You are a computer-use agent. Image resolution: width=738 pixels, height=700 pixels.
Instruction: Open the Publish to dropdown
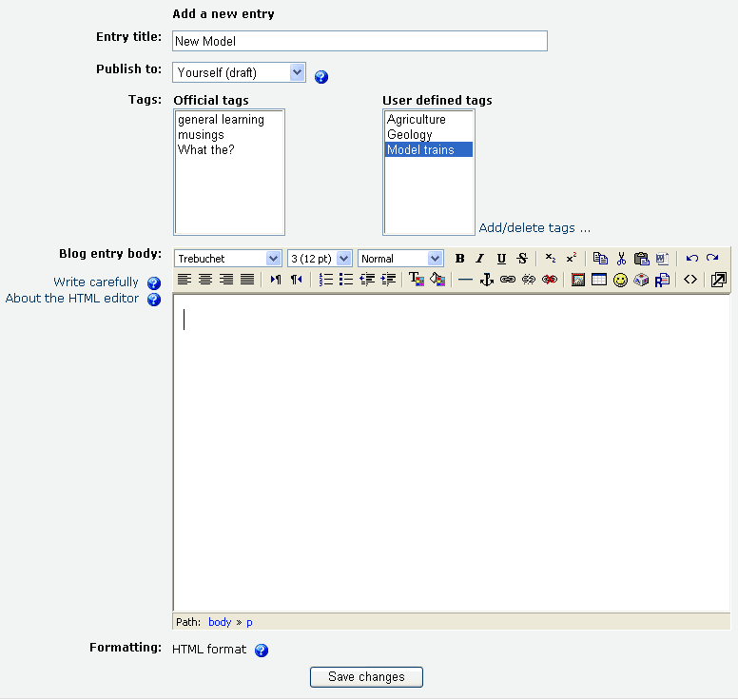(x=240, y=72)
